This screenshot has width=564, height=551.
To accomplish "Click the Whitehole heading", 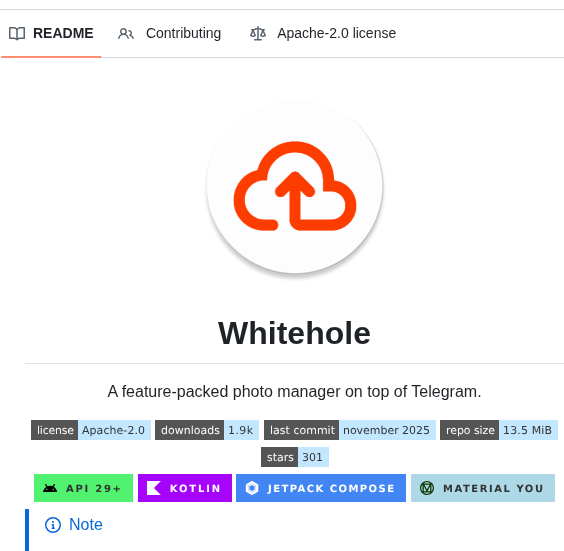I will tap(294, 333).
